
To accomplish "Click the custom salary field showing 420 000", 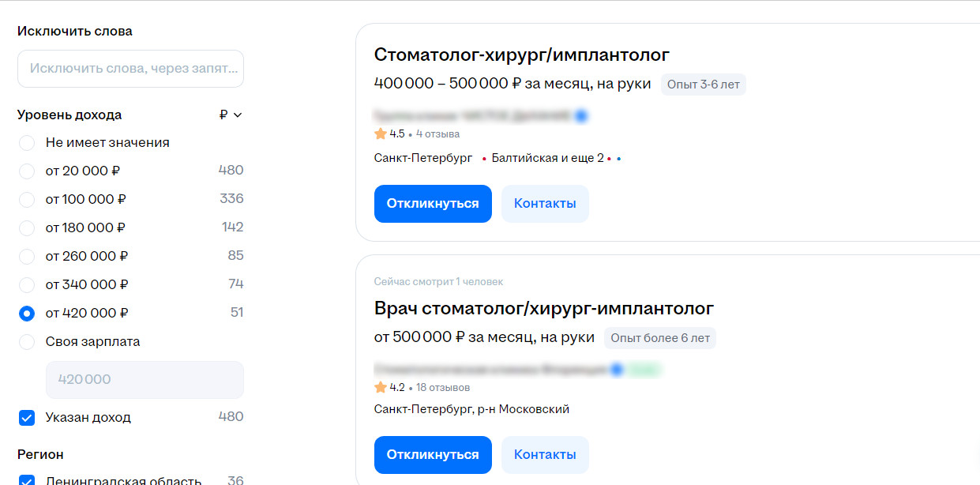I will [145, 380].
